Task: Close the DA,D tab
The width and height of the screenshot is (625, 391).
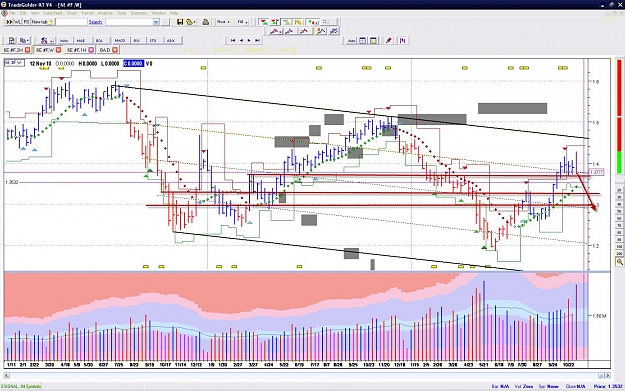Action: [x=115, y=50]
